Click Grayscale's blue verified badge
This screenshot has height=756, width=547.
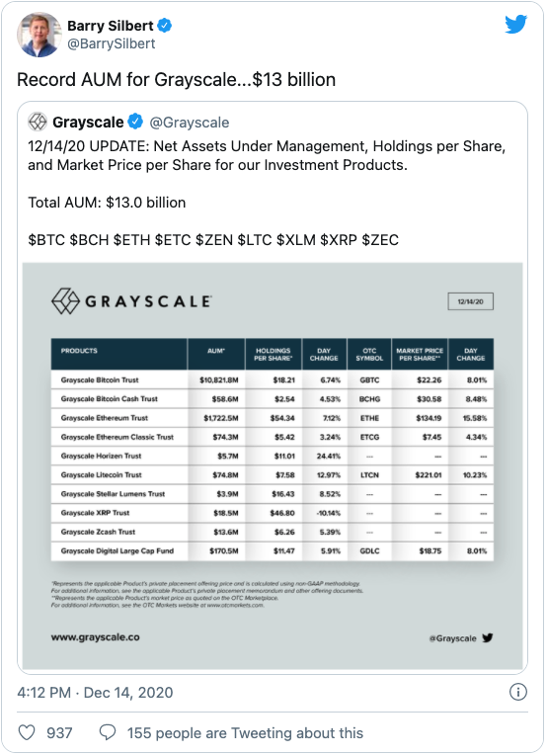pyautogui.click(x=135, y=122)
